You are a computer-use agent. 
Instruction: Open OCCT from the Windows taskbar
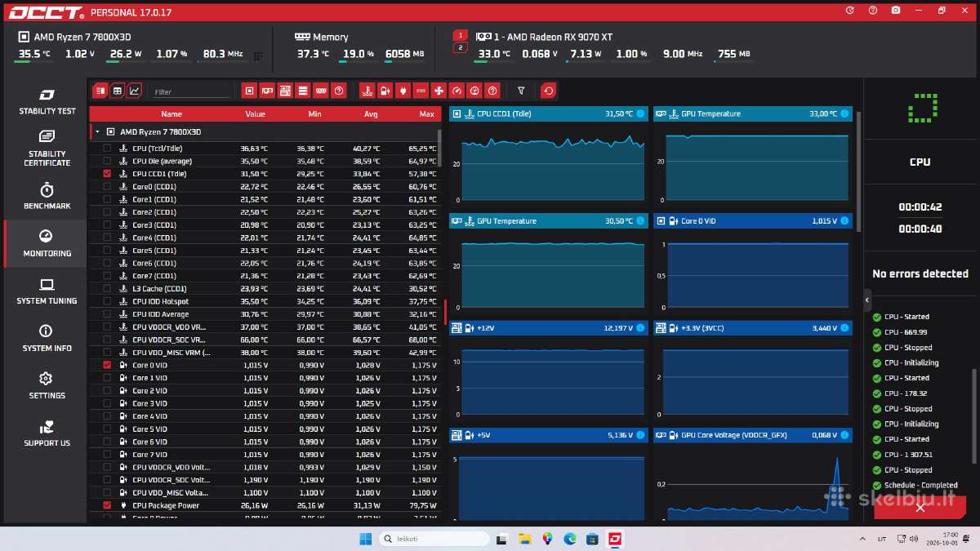(613, 539)
